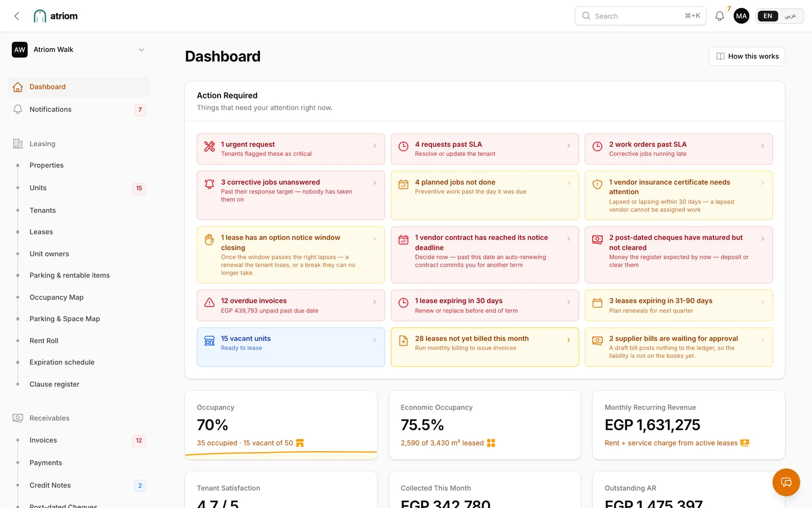Click document icon on leases not billed card

[x=403, y=340]
